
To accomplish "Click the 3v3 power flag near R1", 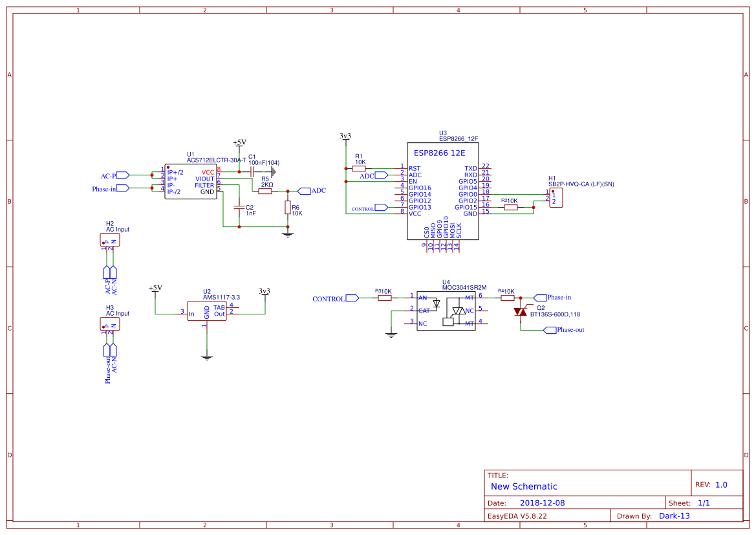I will (x=345, y=137).
